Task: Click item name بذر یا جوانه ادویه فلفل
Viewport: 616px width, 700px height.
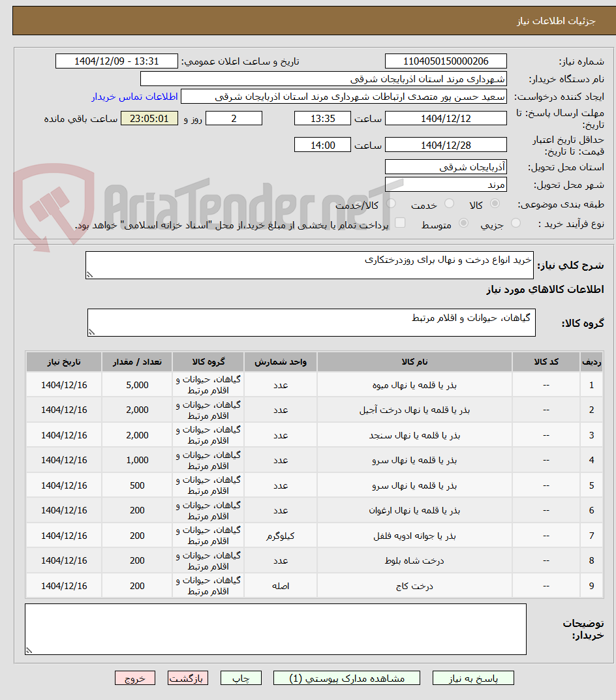Action: pyautogui.click(x=414, y=536)
